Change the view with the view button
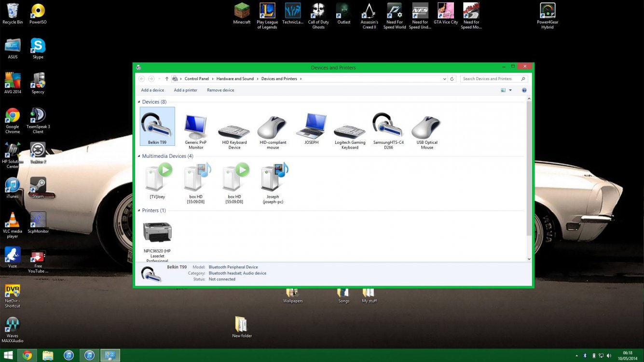Screen dimensions: 644x362 click(503, 90)
